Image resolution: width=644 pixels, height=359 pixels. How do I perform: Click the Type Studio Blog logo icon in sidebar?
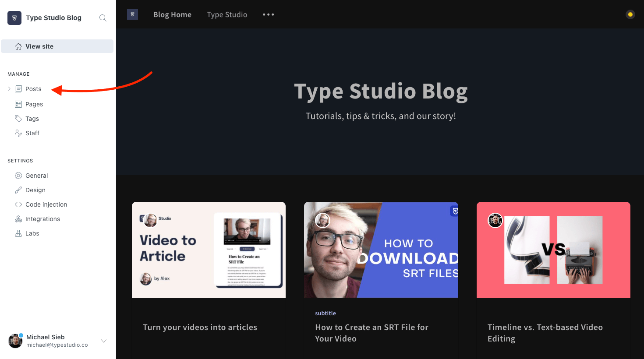[14, 18]
